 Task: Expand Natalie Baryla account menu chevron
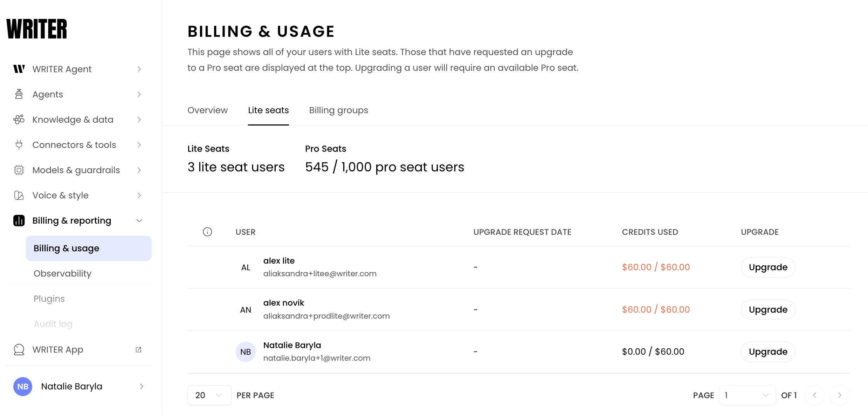pos(142,386)
